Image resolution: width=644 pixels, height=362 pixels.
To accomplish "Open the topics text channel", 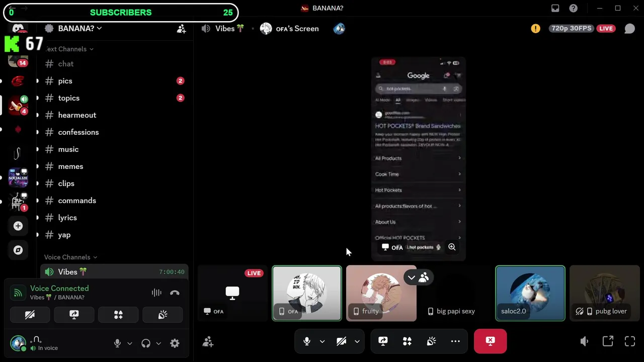I will tap(114, 98).
